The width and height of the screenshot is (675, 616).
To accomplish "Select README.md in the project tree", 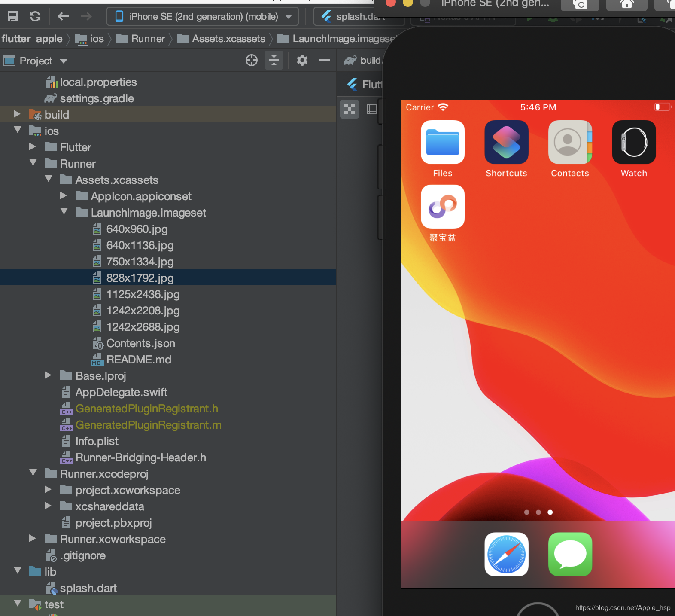I will [139, 360].
